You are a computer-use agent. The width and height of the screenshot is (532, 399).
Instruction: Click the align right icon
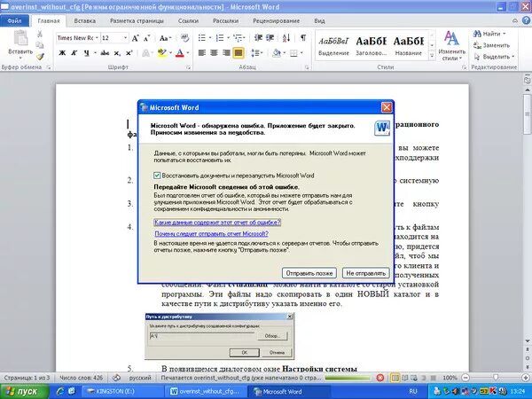226,53
